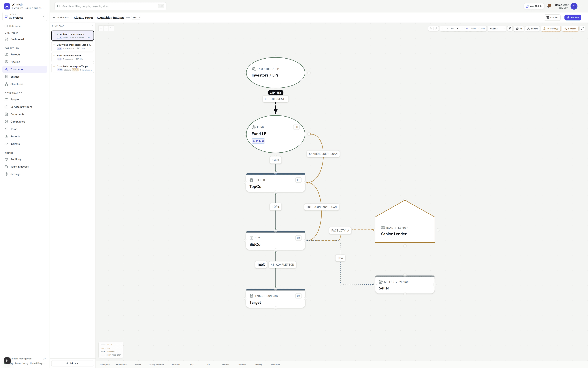The height and width of the screenshot is (368, 588).
Task: Click the Archive button
Action: click(552, 17)
